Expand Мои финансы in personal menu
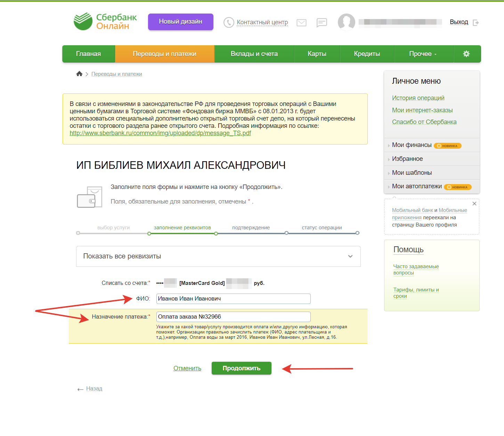This screenshot has height=436, width=504. [x=412, y=145]
